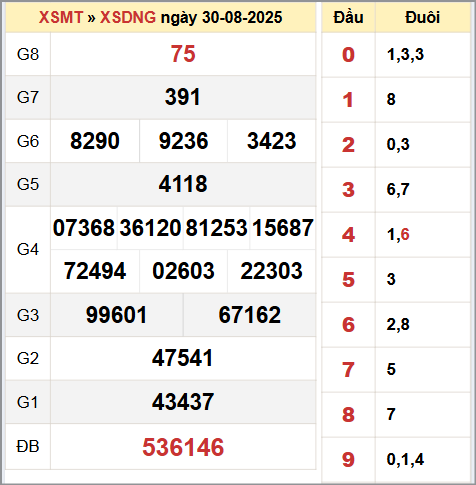Open the XSMT link in header
The image size is (476, 485).
[61, 17]
